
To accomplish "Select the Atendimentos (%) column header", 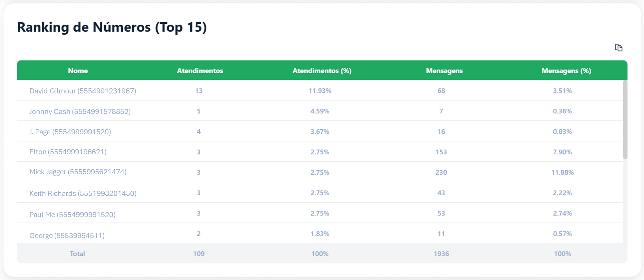I will coord(322,71).
